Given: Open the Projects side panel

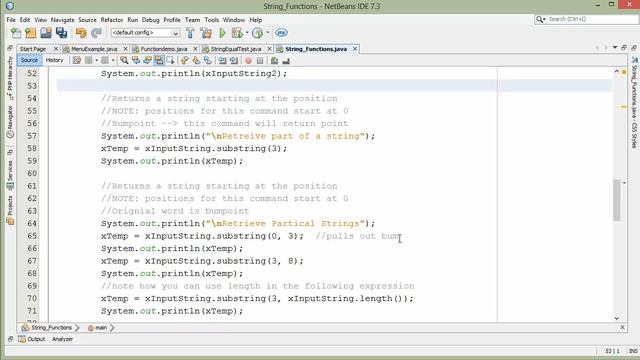Looking at the screenshot, I should [x=10, y=210].
